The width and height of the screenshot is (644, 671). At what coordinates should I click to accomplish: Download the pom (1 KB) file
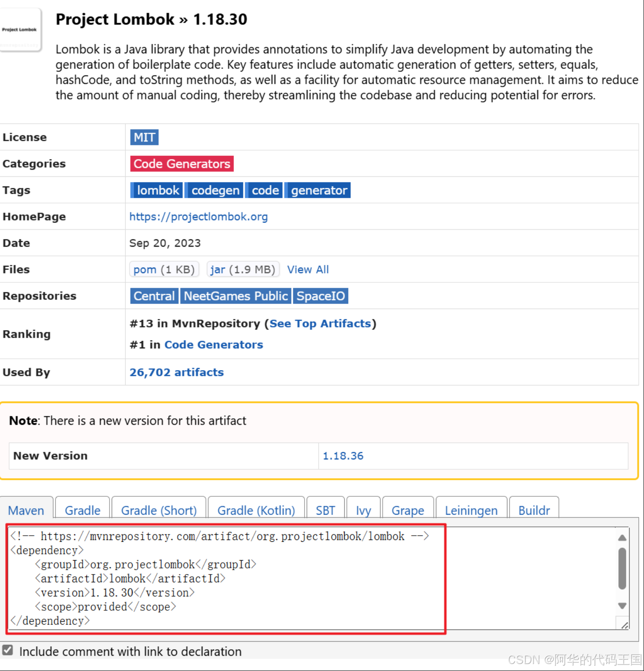coord(164,269)
